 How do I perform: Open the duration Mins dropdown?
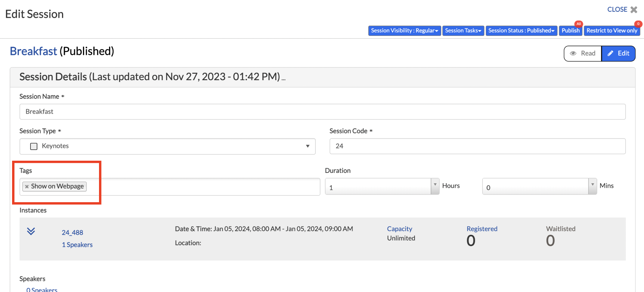592,186
